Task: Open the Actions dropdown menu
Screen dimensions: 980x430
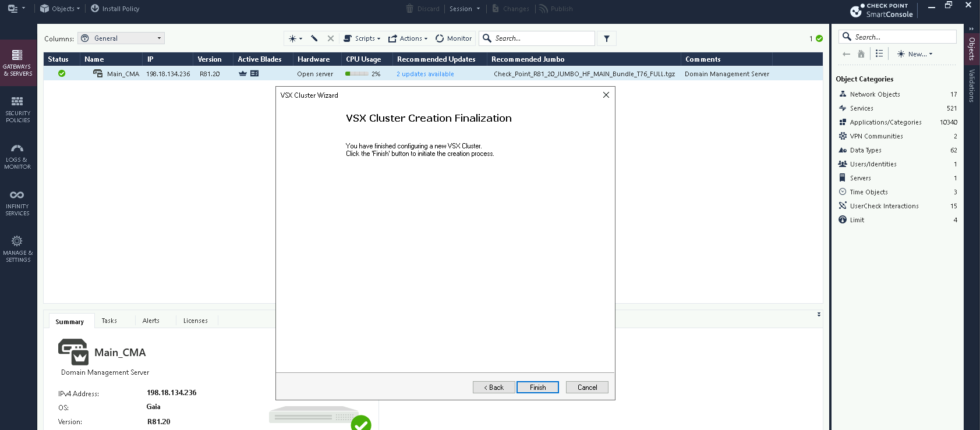Action: (x=408, y=38)
